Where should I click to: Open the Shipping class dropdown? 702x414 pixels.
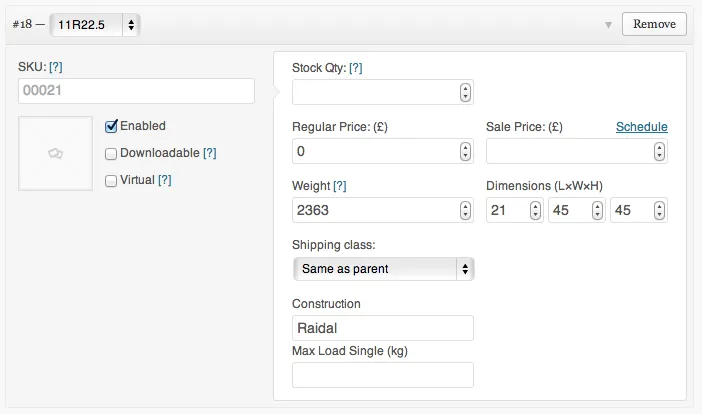[383, 269]
